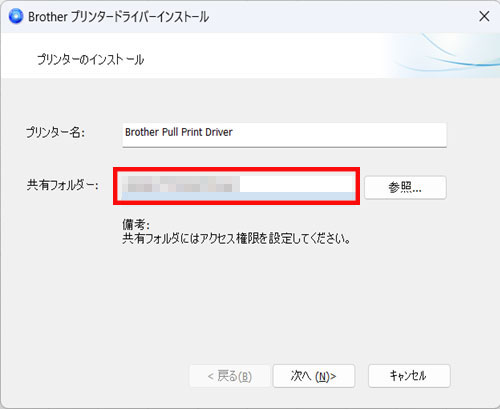Open the 参照... browse button
The image size is (500, 410).
tap(405, 187)
